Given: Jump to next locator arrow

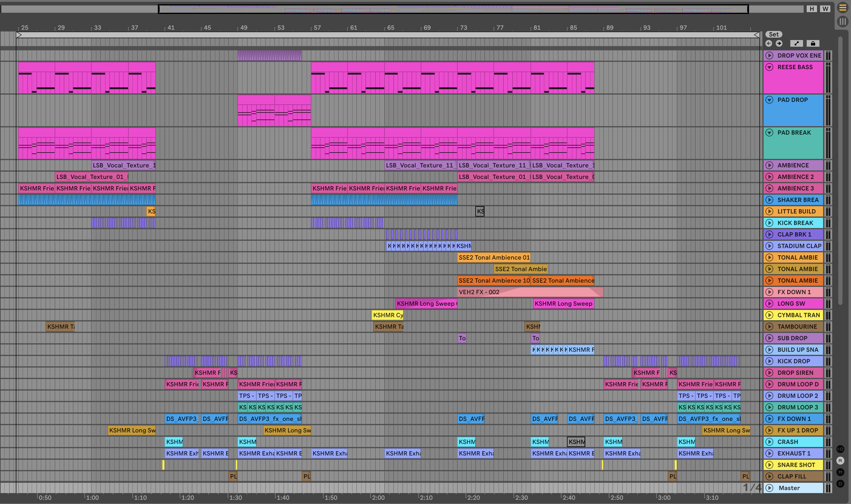Looking at the screenshot, I should [x=779, y=43].
